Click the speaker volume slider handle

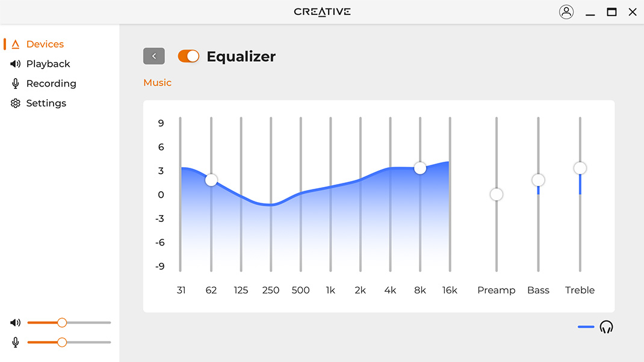point(62,323)
